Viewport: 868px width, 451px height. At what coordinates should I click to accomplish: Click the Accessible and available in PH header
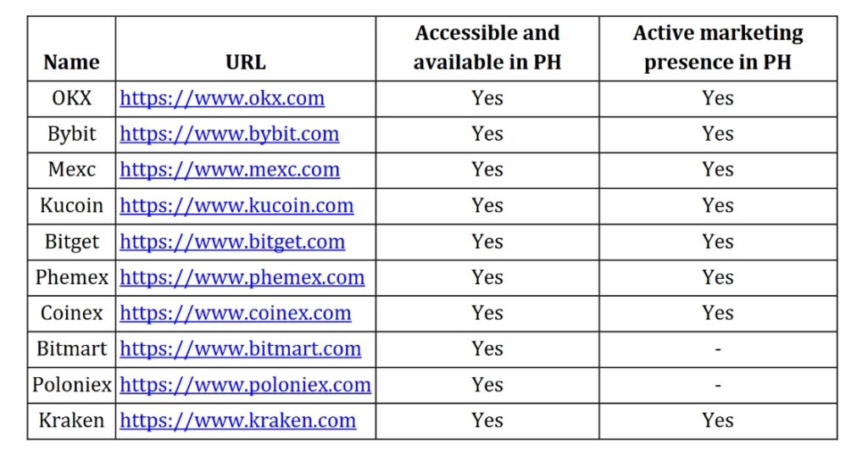[x=487, y=47]
